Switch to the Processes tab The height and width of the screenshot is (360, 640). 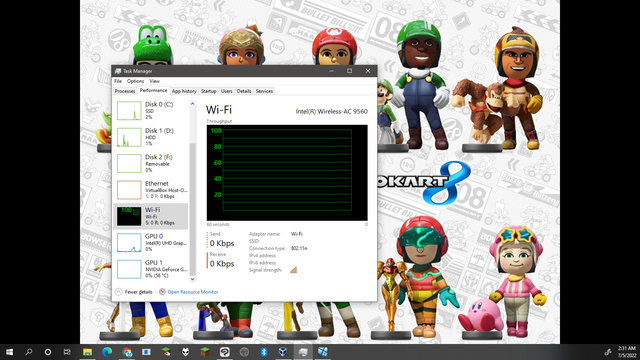coord(125,91)
